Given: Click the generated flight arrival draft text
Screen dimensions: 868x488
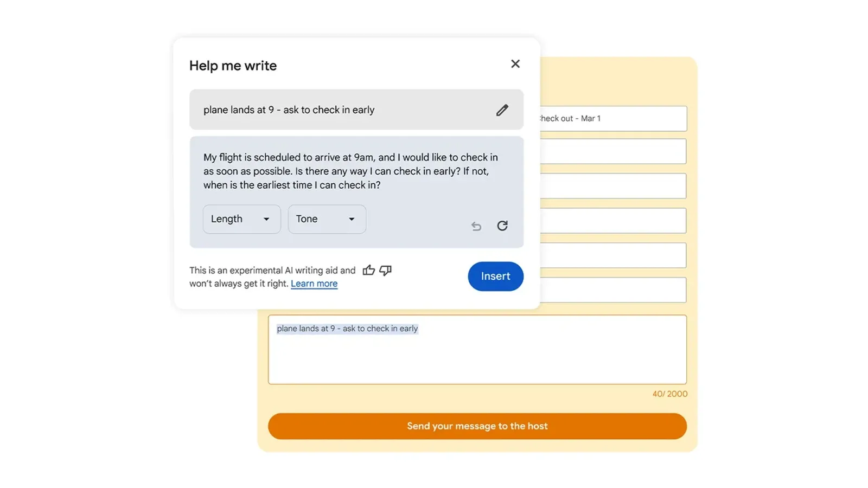Looking at the screenshot, I should click(x=350, y=171).
